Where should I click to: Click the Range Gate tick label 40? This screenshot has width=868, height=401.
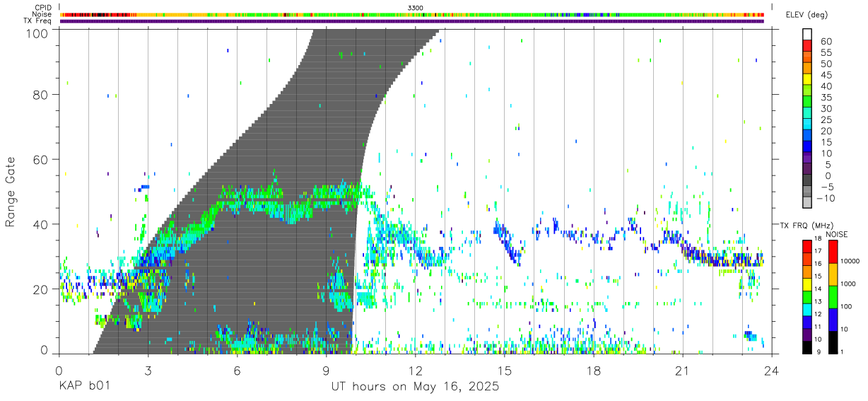40,224
